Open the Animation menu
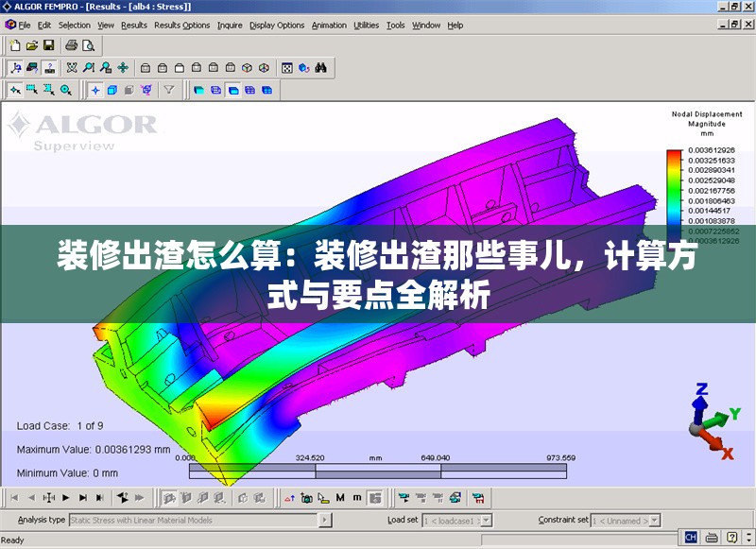The image size is (756, 549). [329, 26]
